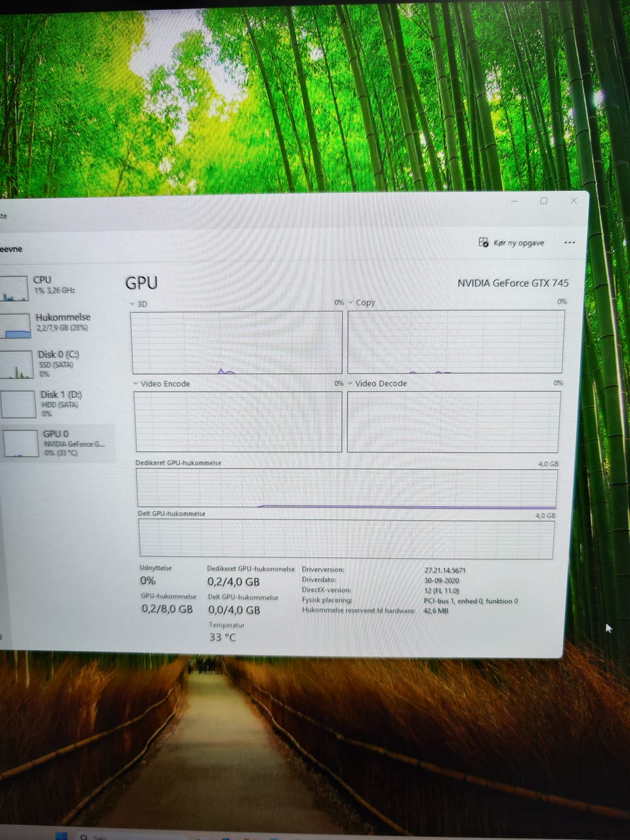Screen dimensions: 630x840
Task: Click the Disk 0 mini graph thumbnail
Action: pos(16,365)
